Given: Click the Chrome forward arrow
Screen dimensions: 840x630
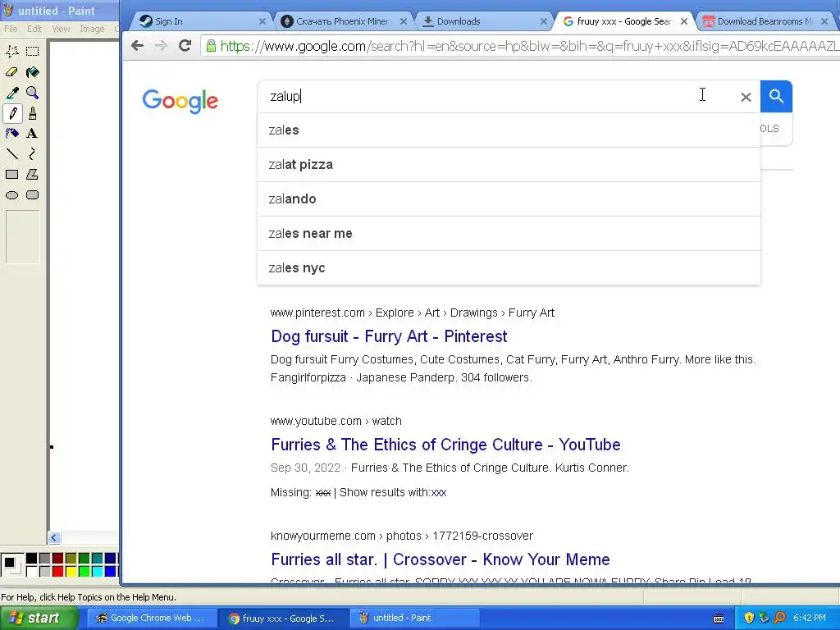Looking at the screenshot, I should pos(161,46).
